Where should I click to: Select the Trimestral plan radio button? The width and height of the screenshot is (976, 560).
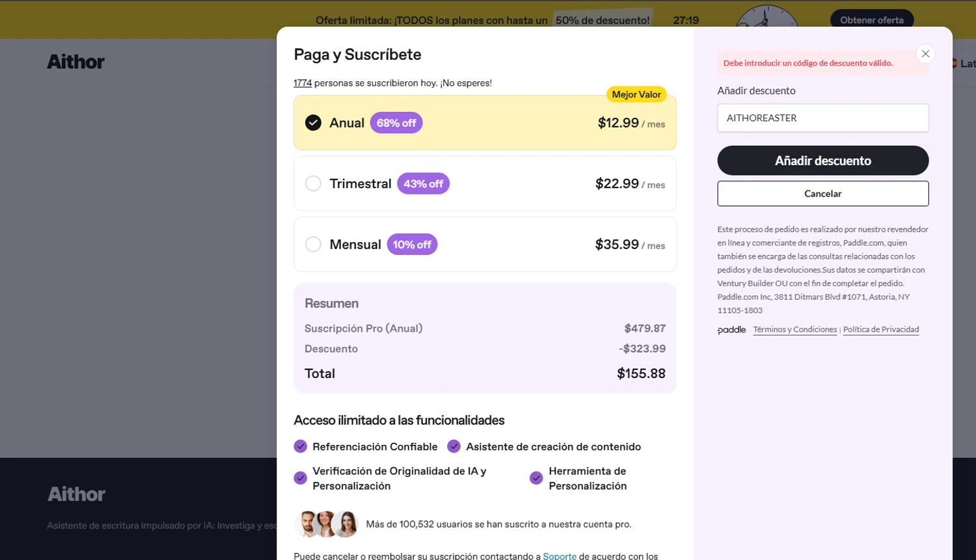tap(313, 183)
